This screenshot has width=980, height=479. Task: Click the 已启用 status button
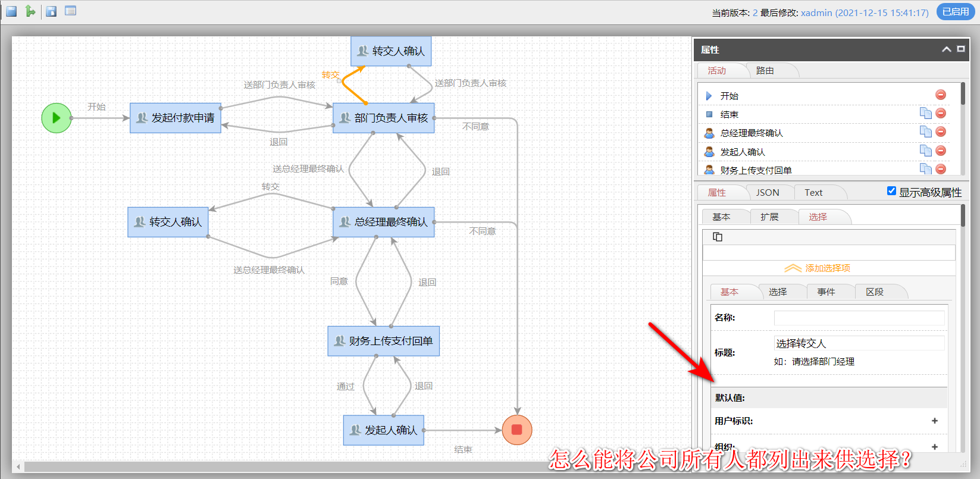(956, 12)
